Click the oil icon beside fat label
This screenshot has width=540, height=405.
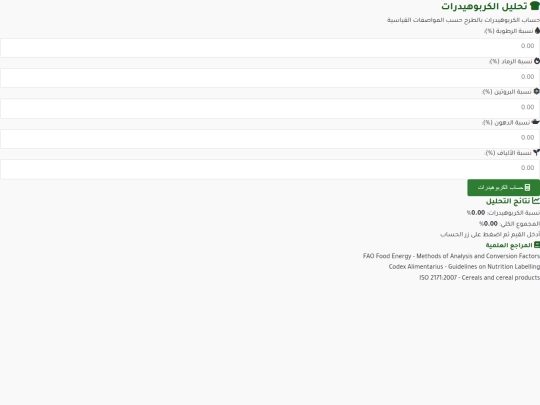(536, 122)
